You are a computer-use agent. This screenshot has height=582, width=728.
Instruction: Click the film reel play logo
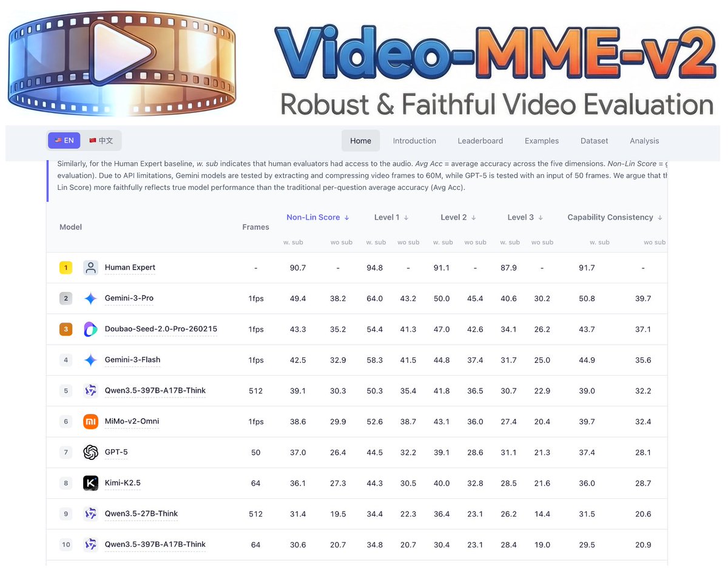point(121,64)
